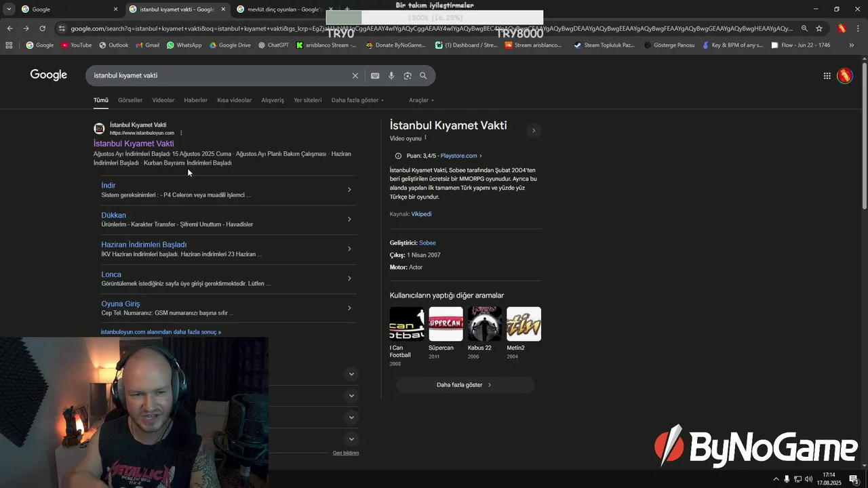Open the Gmail bookmark
This screenshot has width=868, height=488.
click(147, 45)
